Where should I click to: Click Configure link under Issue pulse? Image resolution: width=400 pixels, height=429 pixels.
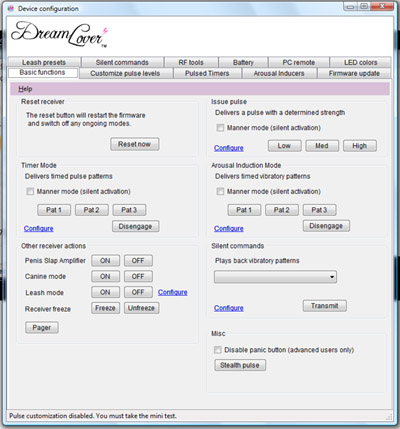click(x=229, y=148)
